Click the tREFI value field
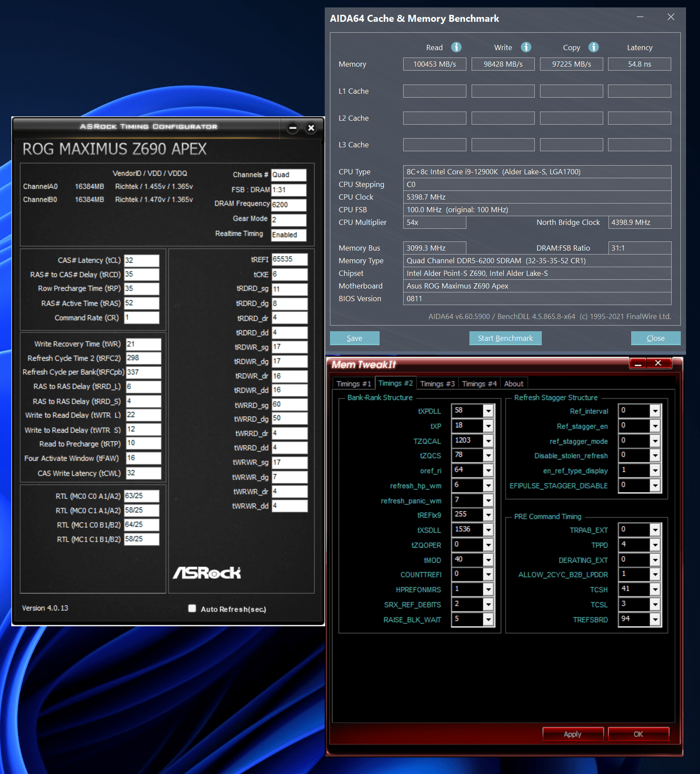 289,259
